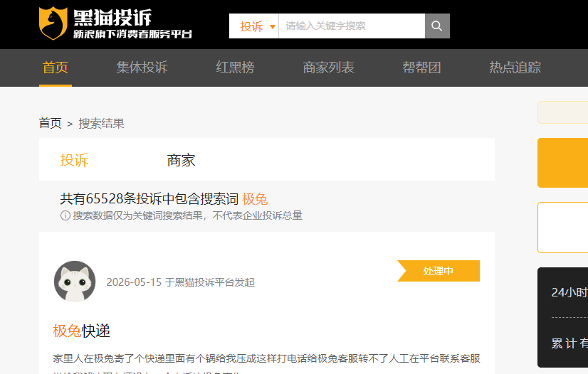The image size is (588, 374).
Task: Open 帮帮团 from the navigation
Action: coord(421,68)
